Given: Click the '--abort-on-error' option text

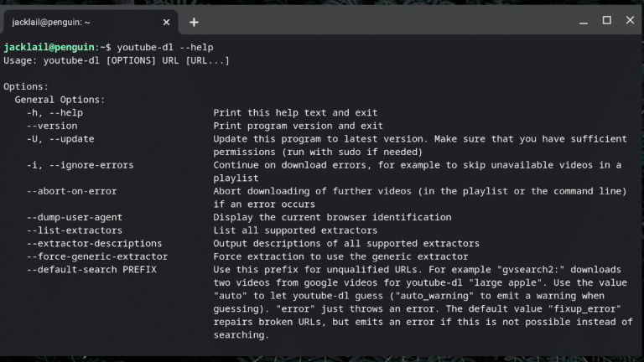Looking at the screenshot, I should point(71,191).
